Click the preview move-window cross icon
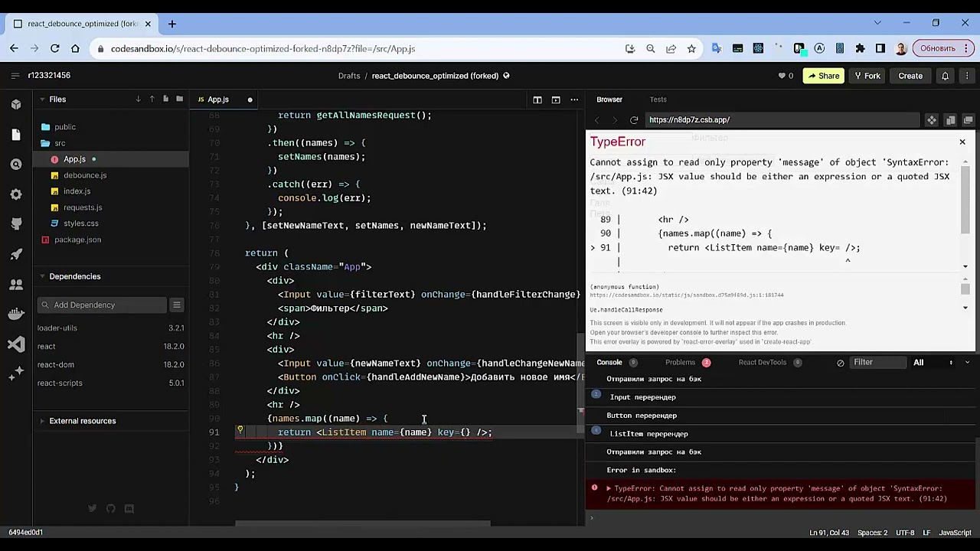The height and width of the screenshot is (551, 980). tap(932, 120)
